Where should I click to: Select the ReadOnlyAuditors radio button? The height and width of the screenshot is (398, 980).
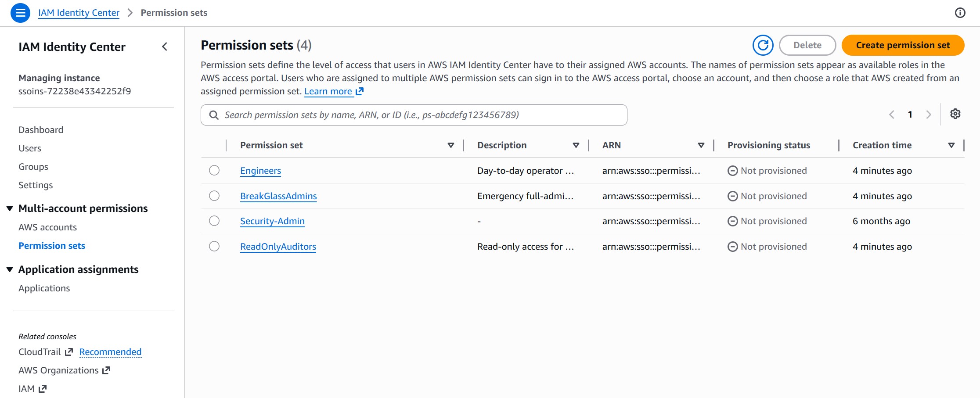214,246
